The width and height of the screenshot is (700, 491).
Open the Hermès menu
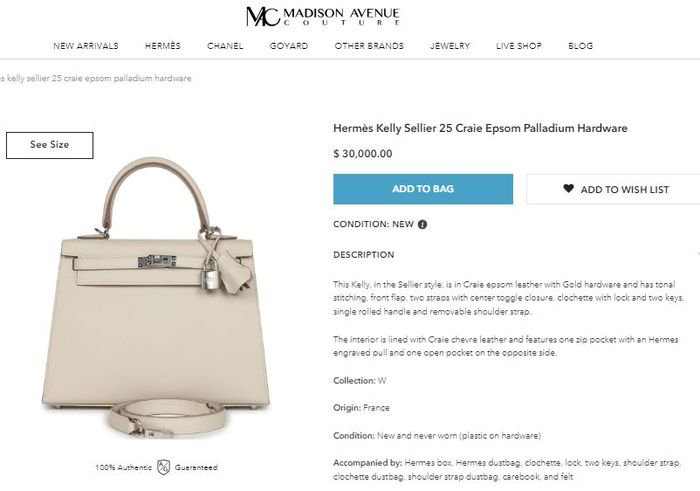162,46
